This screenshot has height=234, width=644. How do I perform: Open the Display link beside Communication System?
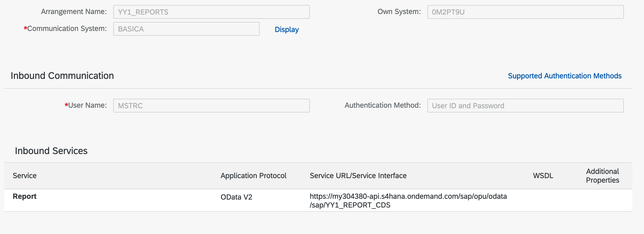286,29
